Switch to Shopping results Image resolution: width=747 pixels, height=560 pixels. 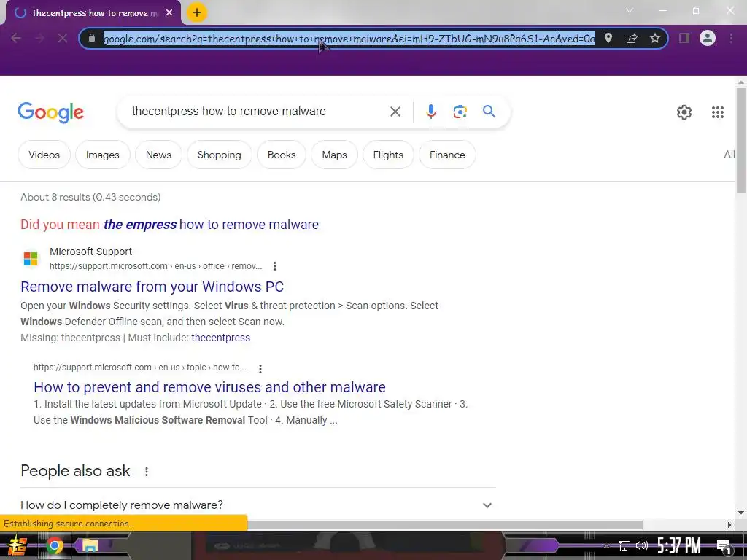pos(219,155)
